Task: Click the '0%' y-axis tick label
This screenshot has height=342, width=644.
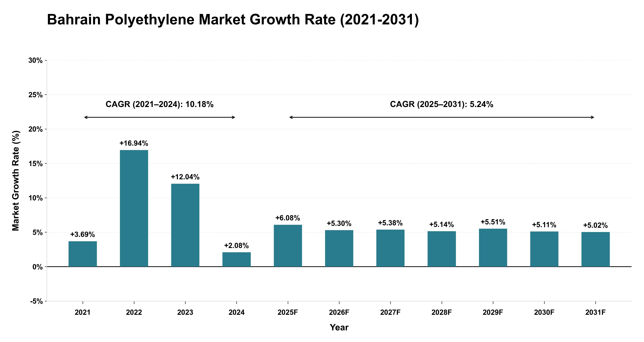Action: 37,267
